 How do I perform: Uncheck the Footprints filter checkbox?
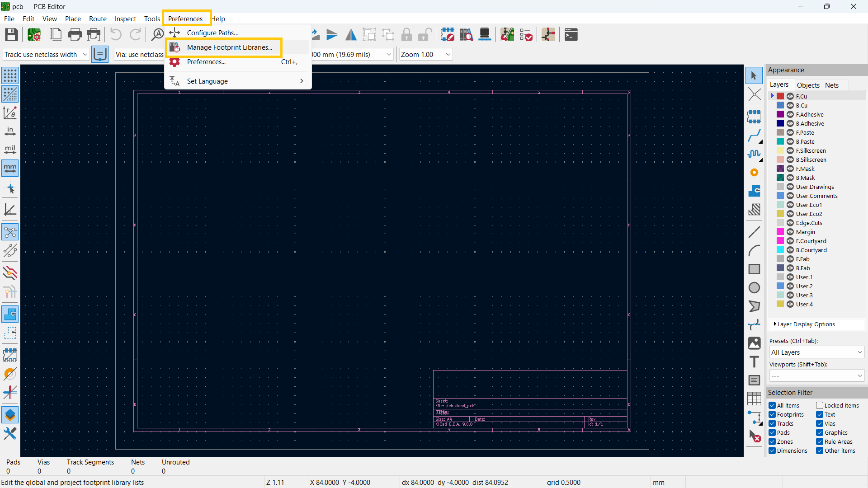(772, 414)
